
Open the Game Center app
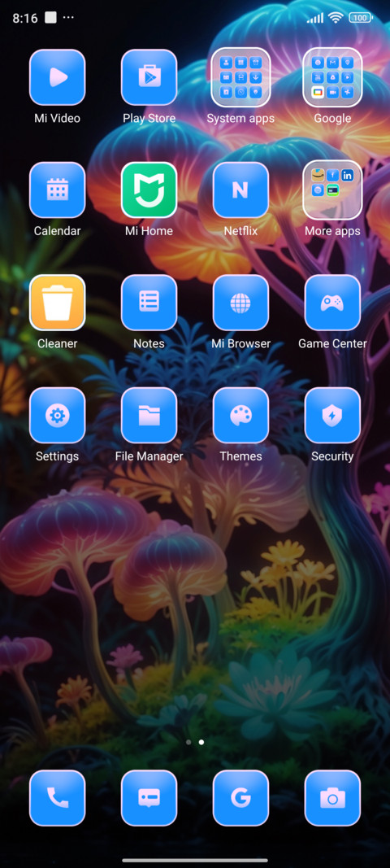coord(332,303)
